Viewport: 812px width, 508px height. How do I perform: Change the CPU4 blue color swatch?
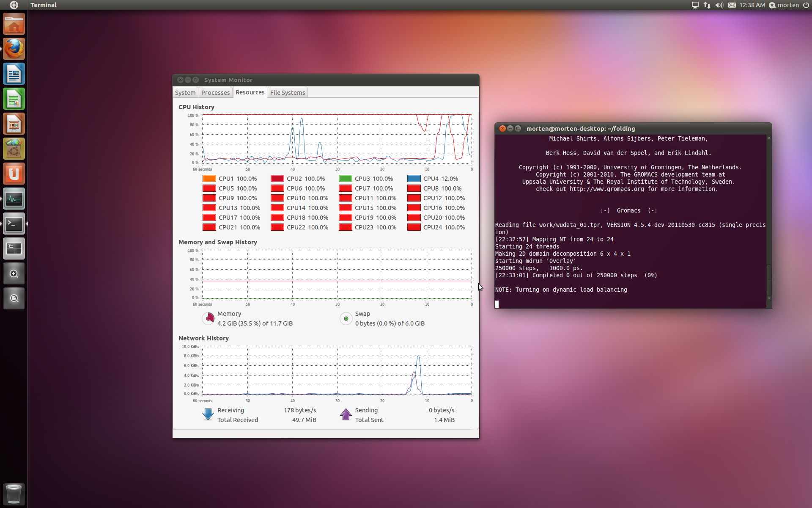(414, 179)
